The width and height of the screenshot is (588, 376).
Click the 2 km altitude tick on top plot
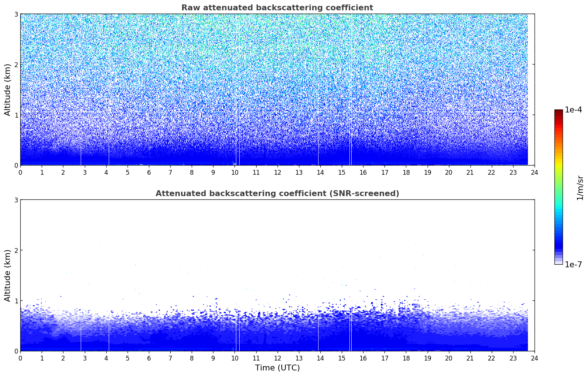coord(16,65)
